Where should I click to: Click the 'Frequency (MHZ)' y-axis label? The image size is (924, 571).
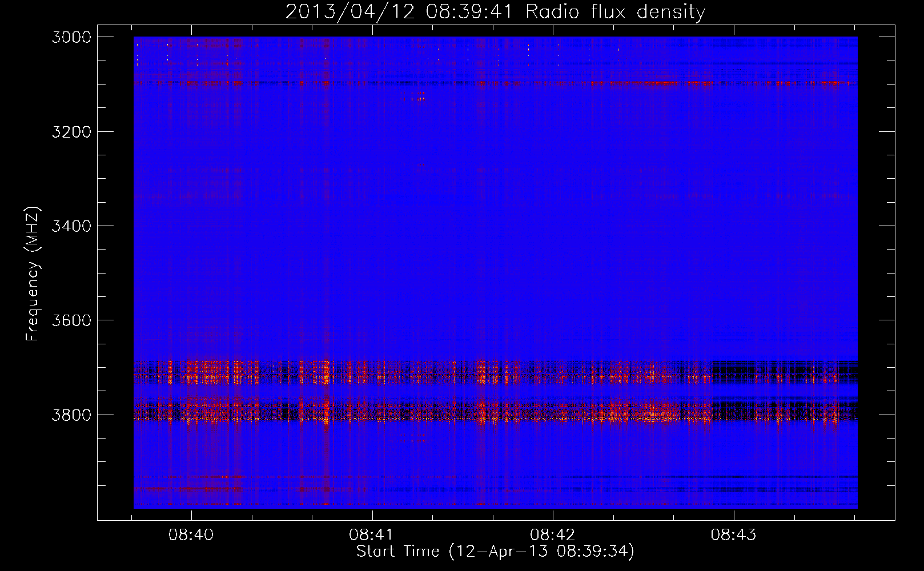pyautogui.click(x=33, y=274)
